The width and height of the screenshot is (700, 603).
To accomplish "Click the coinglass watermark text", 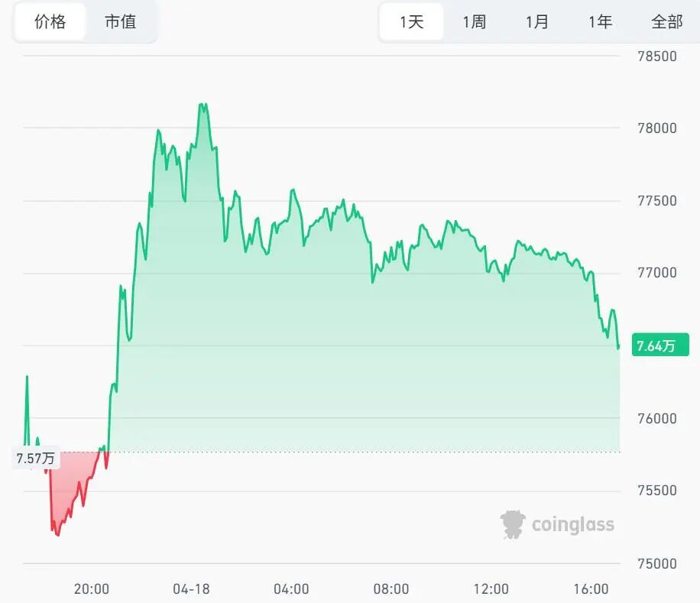I will [572, 524].
